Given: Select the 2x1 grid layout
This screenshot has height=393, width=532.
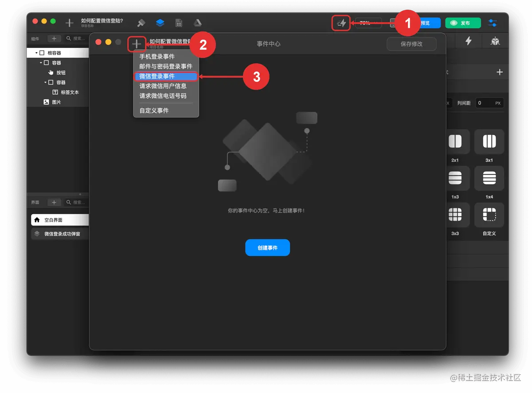Looking at the screenshot, I should click(455, 141).
